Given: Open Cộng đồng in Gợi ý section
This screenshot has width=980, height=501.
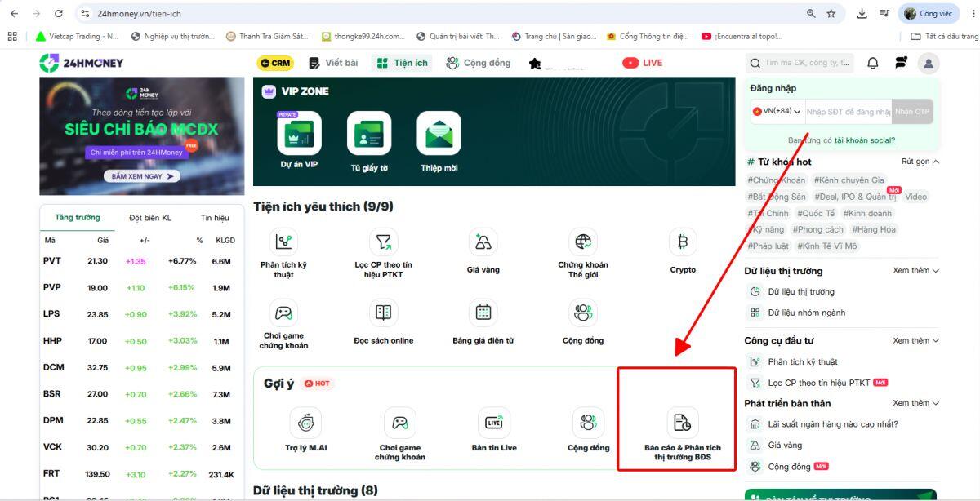Looking at the screenshot, I should pyautogui.click(x=588, y=423).
